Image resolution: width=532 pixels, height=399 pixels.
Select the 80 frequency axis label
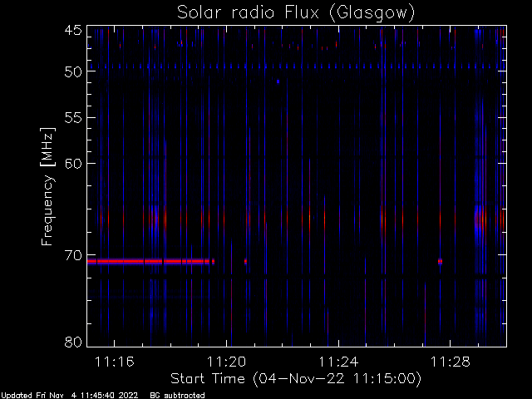[x=73, y=342]
